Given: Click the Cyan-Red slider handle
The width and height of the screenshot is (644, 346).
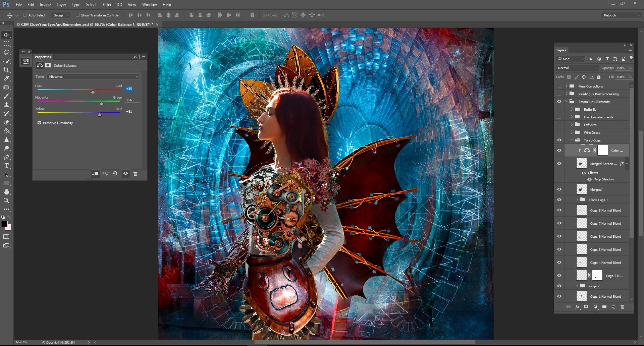Looking at the screenshot, I should tap(93, 92).
